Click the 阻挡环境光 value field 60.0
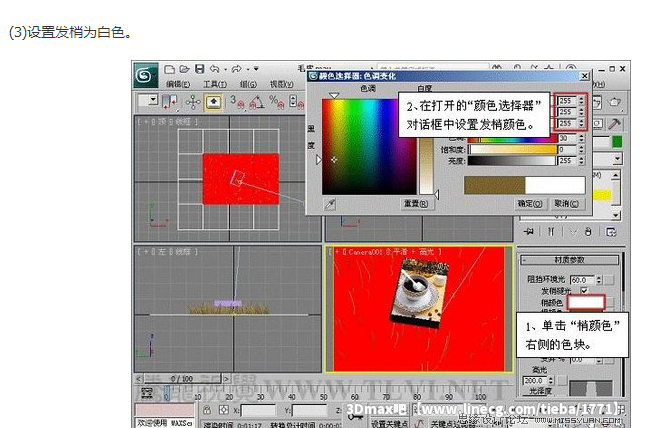Screen dimensions: 658x428 click(x=582, y=279)
